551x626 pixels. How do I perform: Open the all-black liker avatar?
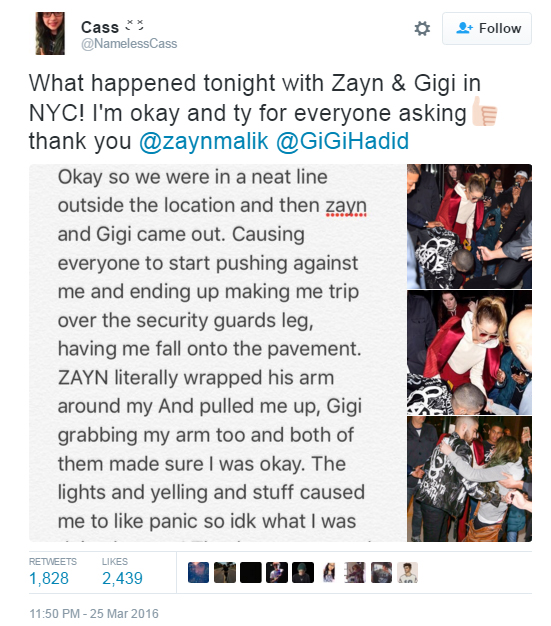251,573
